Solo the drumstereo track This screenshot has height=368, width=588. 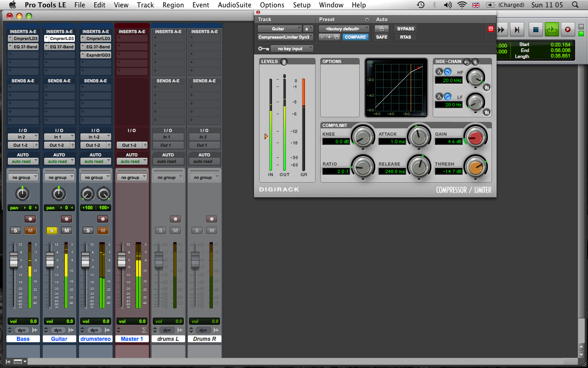point(88,230)
